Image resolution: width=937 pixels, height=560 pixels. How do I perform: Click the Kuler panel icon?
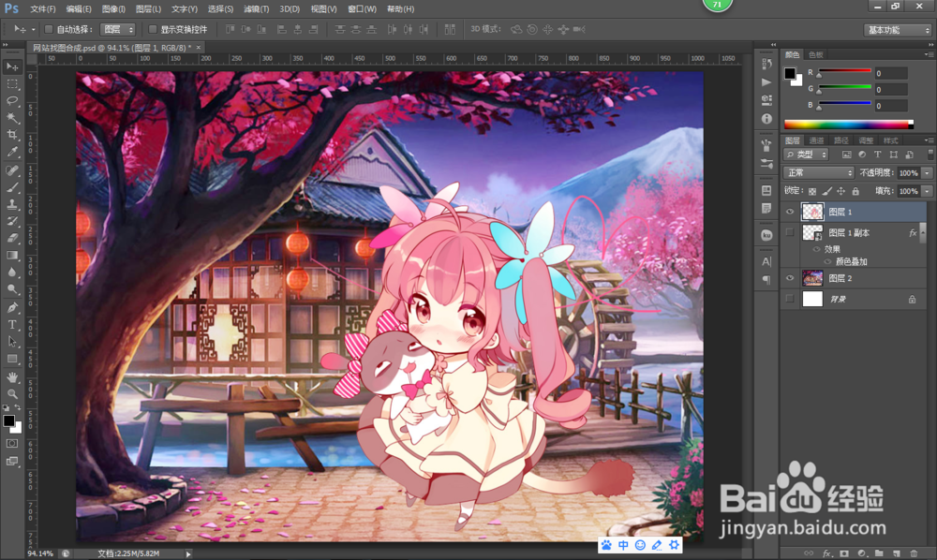click(766, 235)
